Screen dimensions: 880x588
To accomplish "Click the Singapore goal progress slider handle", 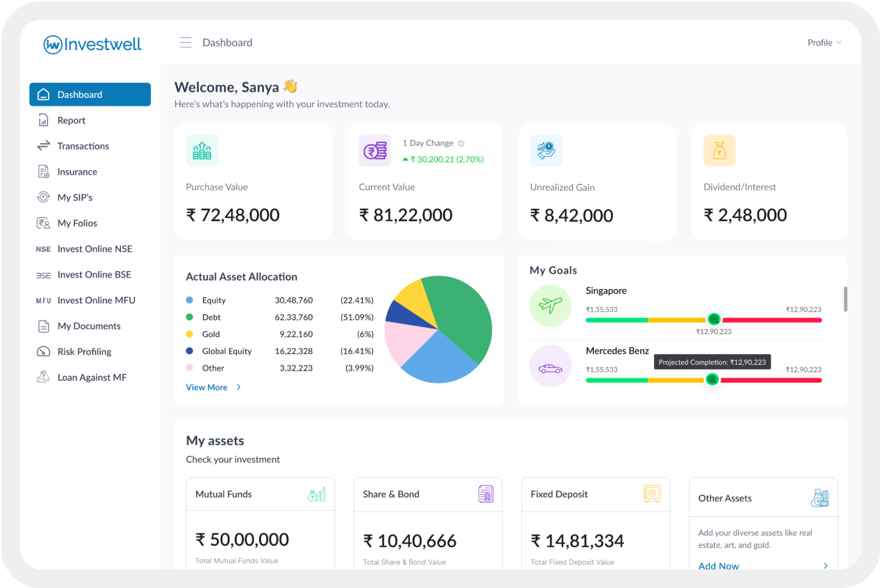I will click(x=713, y=320).
